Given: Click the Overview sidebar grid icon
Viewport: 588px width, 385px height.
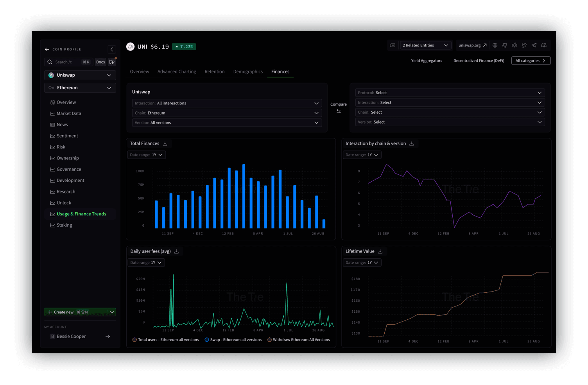Looking at the screenshot, I should [52, 102].
